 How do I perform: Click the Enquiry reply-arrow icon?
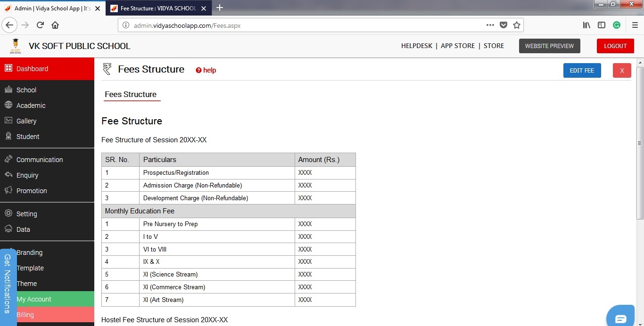click(8, 175)
